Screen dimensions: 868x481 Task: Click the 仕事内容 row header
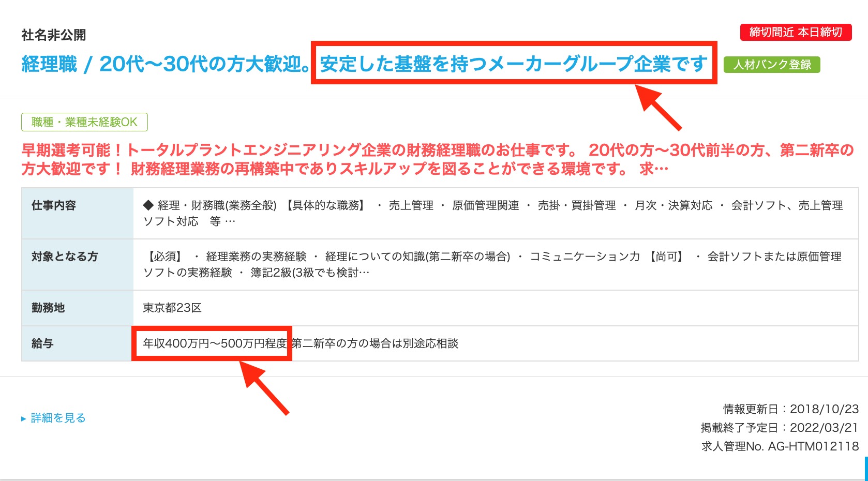pos(54,205)
